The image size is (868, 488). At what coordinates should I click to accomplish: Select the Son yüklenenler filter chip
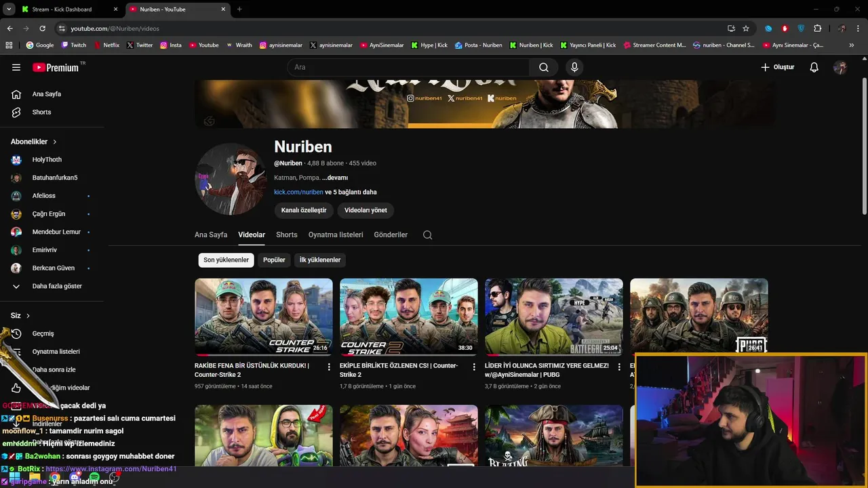[x=226, y=260]
